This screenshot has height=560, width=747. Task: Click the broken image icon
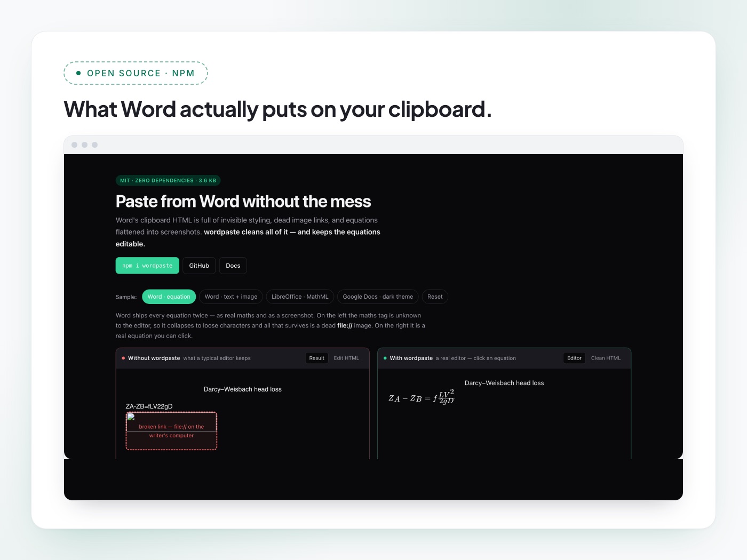point(131,417)
